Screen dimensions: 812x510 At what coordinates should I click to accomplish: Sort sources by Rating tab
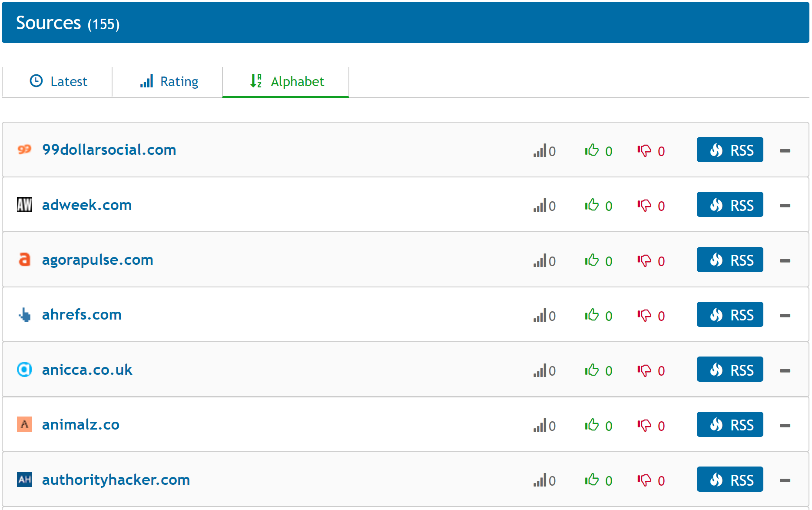pyautogui.click(x=169, y=82)
